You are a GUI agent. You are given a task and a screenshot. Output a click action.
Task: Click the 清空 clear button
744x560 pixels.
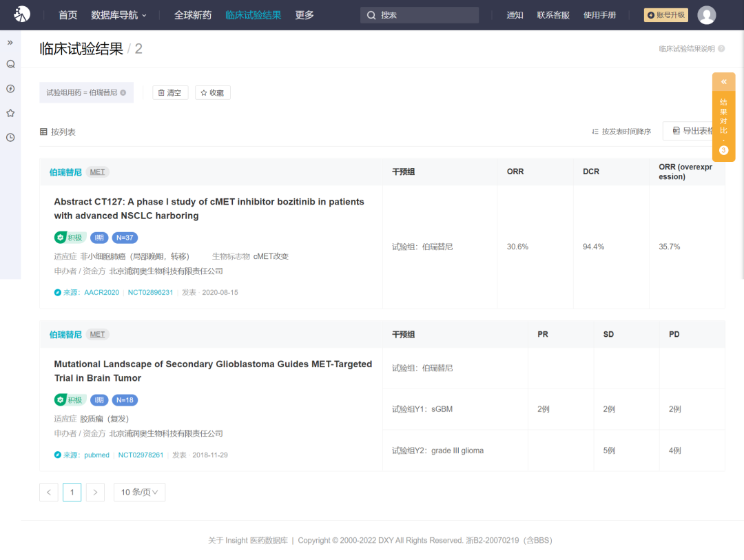click(170, 93)
